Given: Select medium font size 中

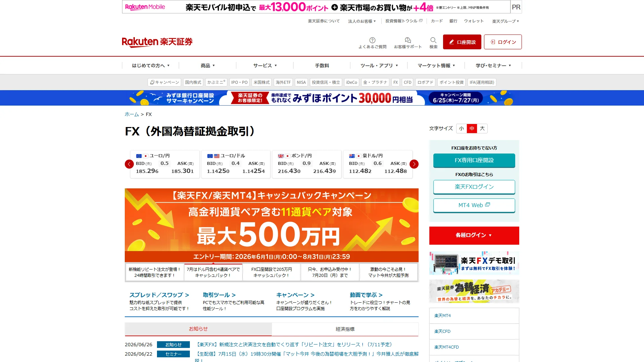Looking at the screenshot, I should pyautogui.click(x=472, y=128).
